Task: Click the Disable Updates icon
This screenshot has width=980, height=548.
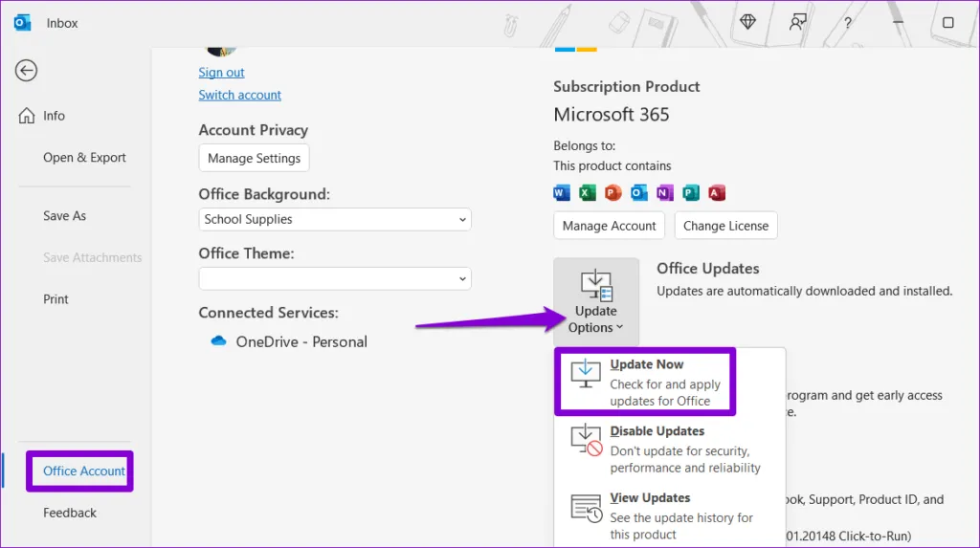Action: pos(586,440)
